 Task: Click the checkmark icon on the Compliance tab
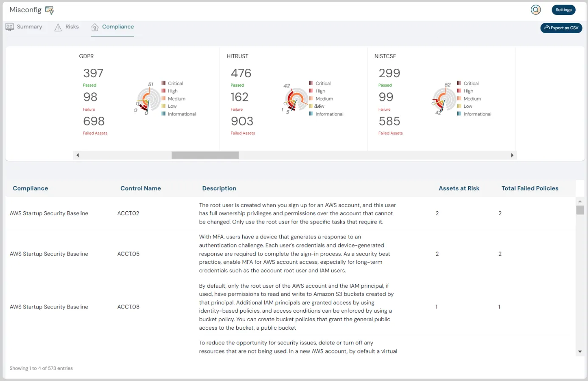tap(94, 27)
